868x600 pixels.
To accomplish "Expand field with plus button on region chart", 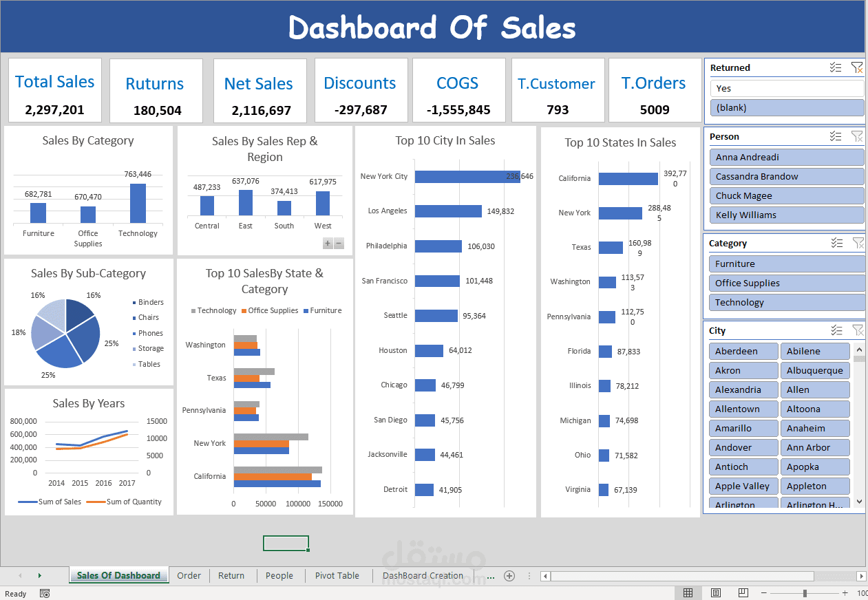I will tap(328, 244).
